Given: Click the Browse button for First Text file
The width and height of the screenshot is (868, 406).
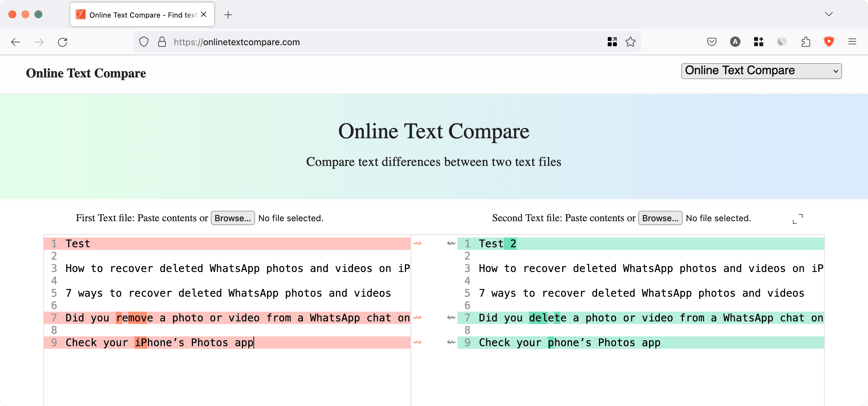Looking at the screenshot, I should (233, 218).
